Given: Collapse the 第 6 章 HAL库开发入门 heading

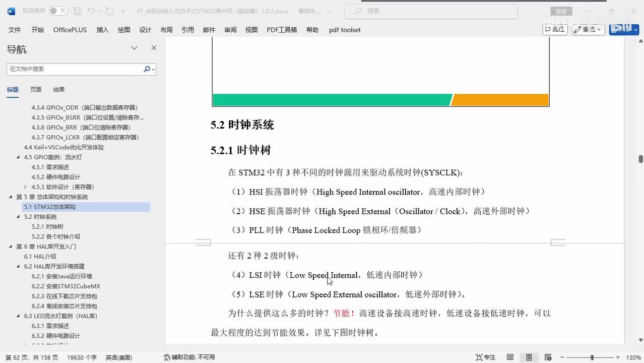Looking at the screenshot, I should tap(11, 247).
